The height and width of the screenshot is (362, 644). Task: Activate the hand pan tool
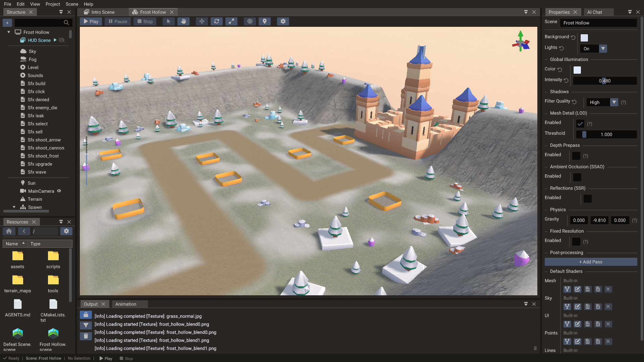click(183, 21)
